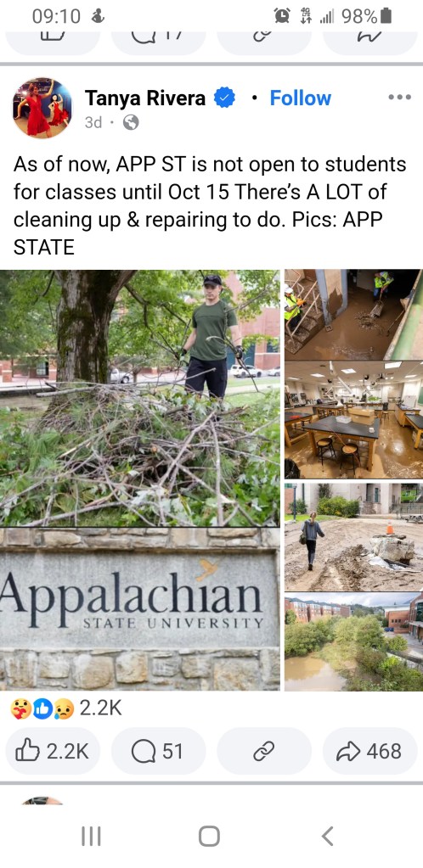Open the flooded campus creek photo
The height and width of the screenshot is (868, 423).
(x=353, y=642)
